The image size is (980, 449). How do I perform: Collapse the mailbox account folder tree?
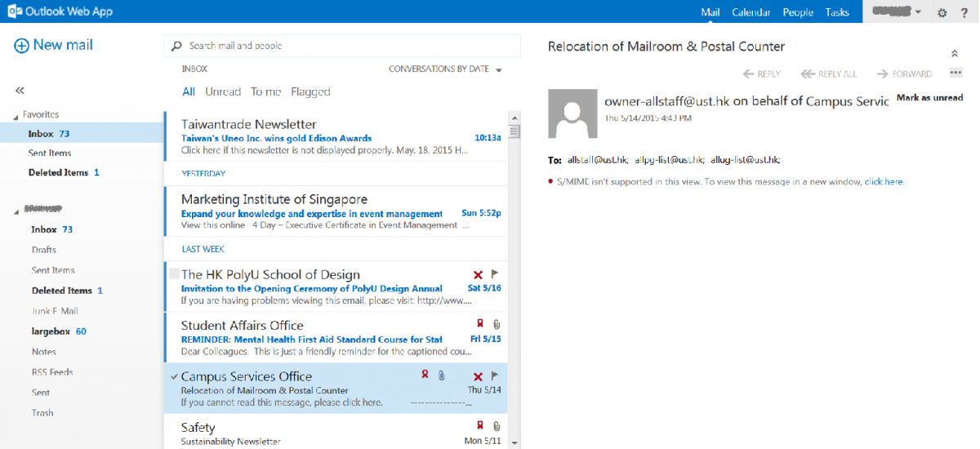[x=16, y=211]
